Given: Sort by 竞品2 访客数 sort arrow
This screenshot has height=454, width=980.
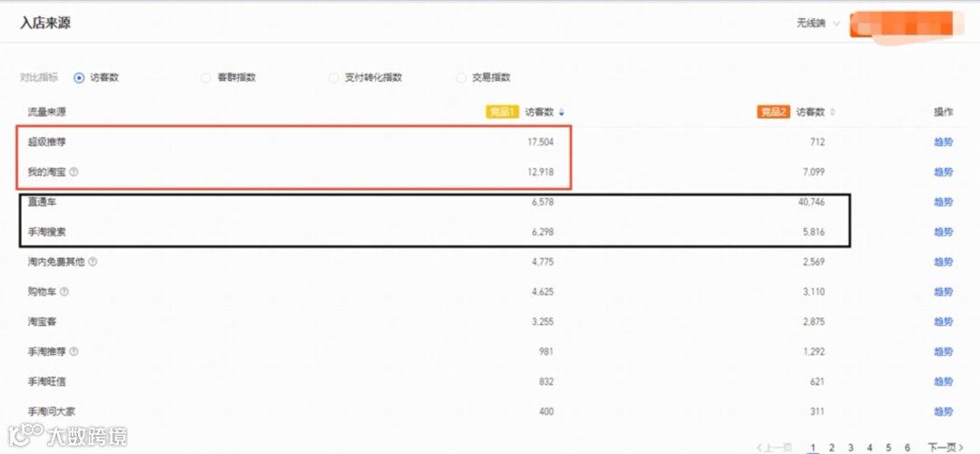Looking at the screenshot, I should (832, 113).
